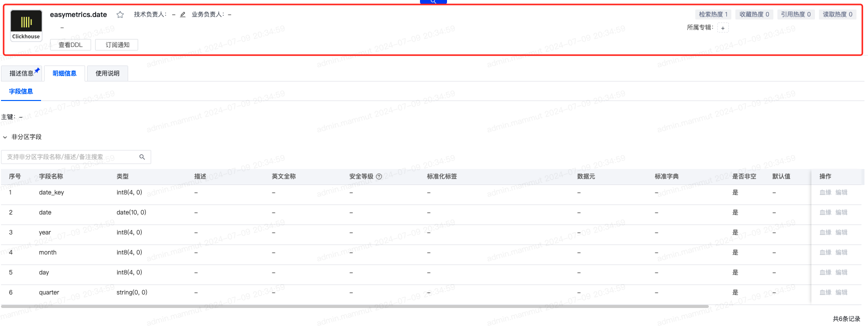
Task: Click the plus icon next to 所属专辑
Action: (x=723, y=28)
